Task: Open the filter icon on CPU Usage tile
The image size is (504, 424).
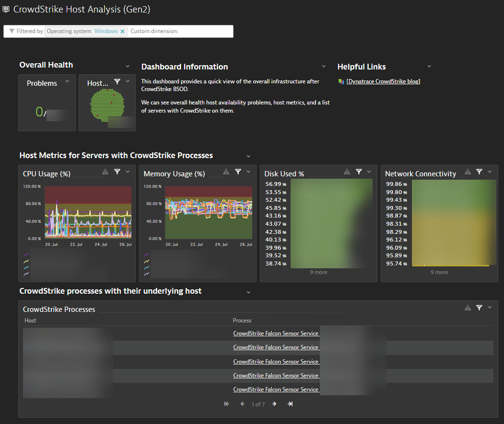Action: pos(117,172)
